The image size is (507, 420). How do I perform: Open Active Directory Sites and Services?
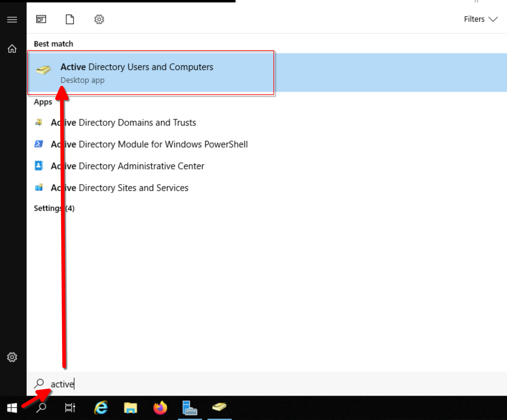pos(119,188)
